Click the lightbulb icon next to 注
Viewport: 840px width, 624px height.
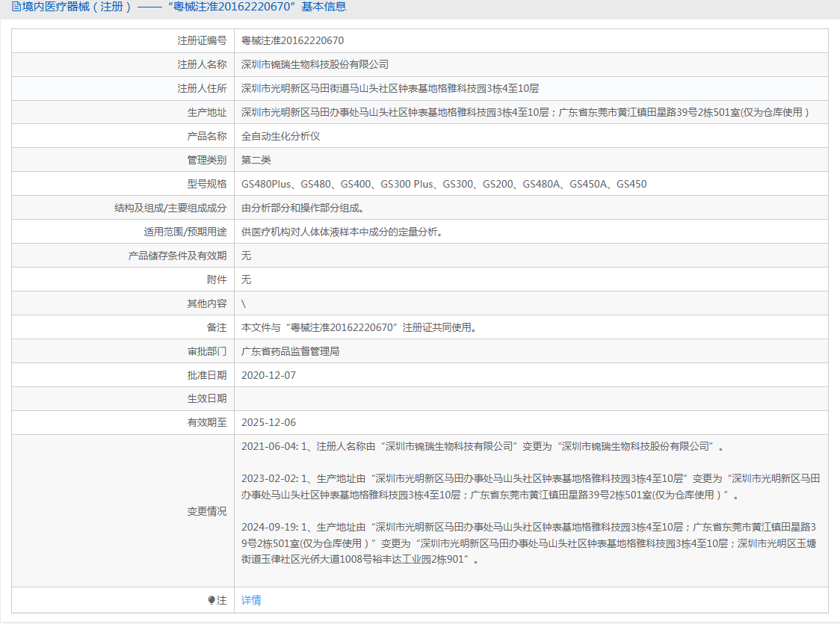(x=211, y=600)
